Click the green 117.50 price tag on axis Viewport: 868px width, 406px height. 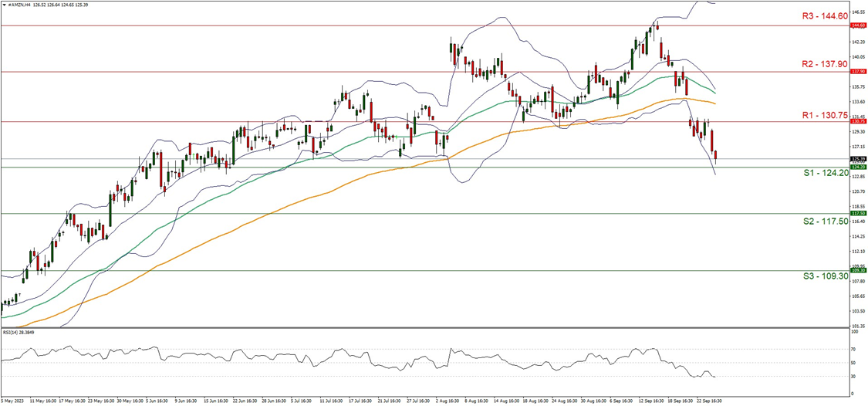tap(857, 213)
